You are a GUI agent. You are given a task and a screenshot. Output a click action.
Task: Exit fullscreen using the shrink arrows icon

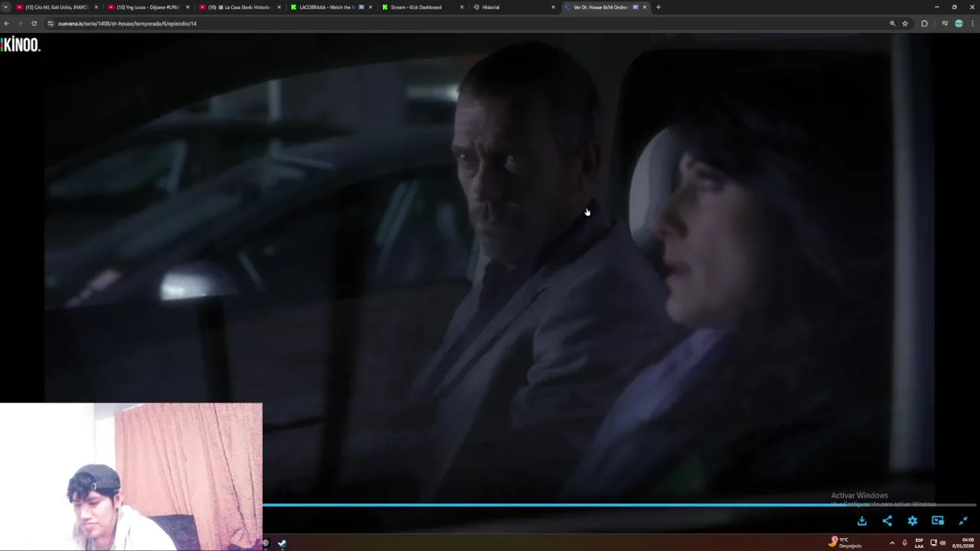(x=963, y=520)
